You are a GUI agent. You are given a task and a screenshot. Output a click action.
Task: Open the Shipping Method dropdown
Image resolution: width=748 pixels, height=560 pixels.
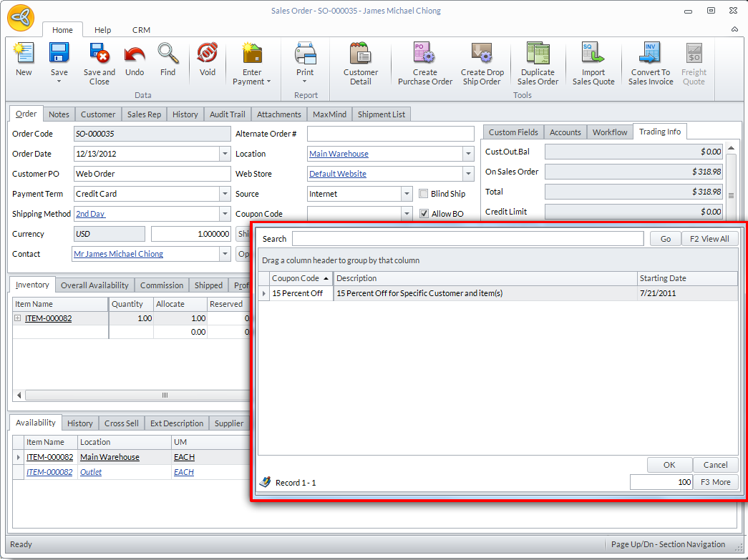pyautogui.click(x=225, y=214)
